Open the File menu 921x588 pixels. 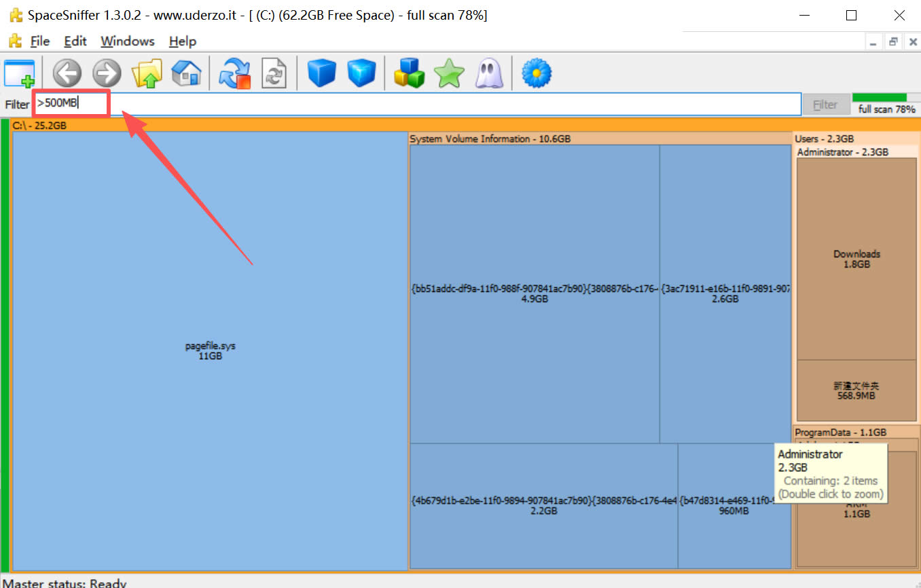tap(40, 41)
